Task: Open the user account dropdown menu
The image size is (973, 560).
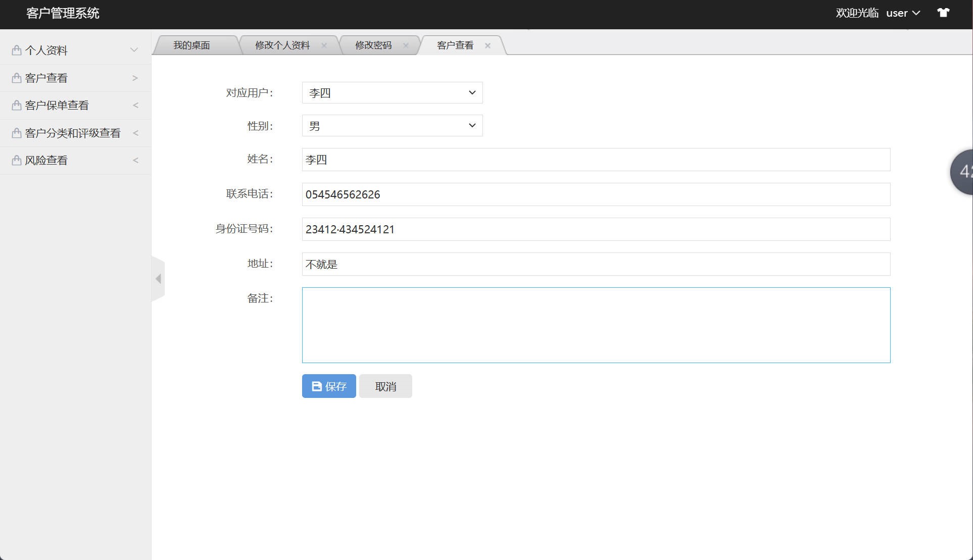Action: coord(903,13)
